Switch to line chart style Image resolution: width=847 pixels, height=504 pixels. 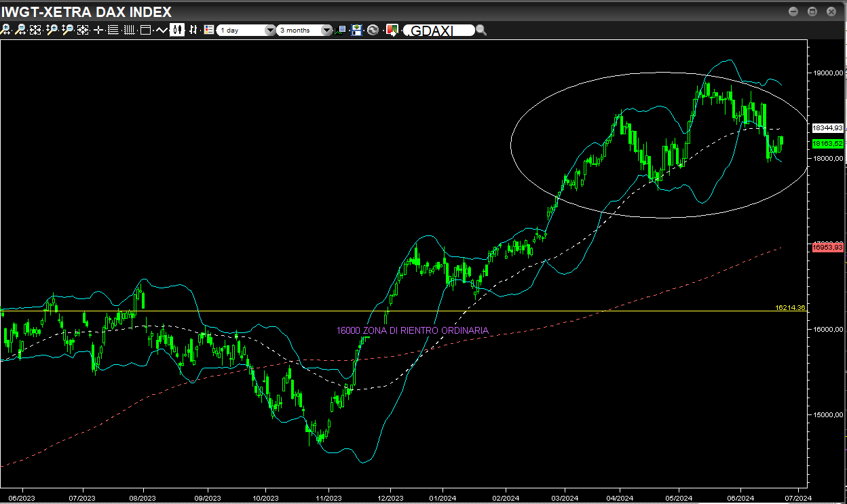click(162, 30)
